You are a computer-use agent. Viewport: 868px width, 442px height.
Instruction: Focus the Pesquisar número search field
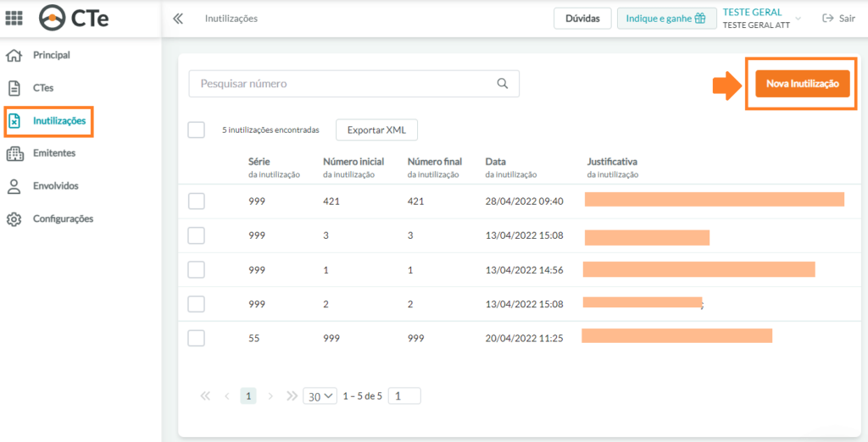(353, 84)
